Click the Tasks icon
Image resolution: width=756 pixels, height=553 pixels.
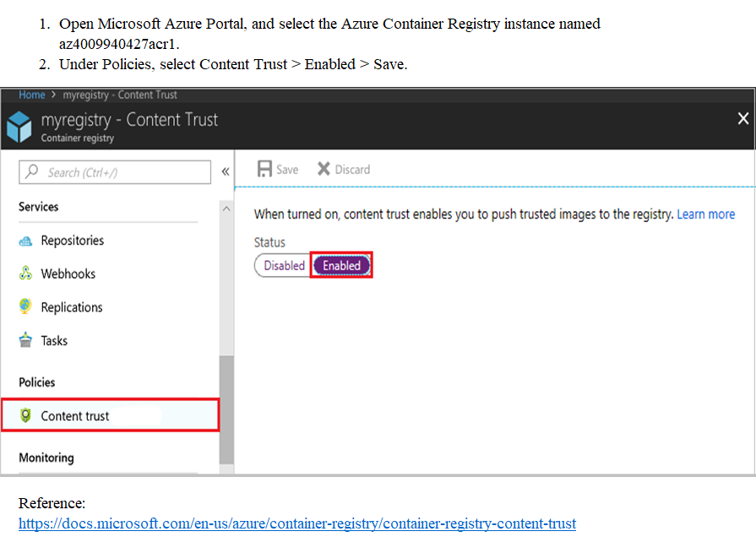(25, 340)
